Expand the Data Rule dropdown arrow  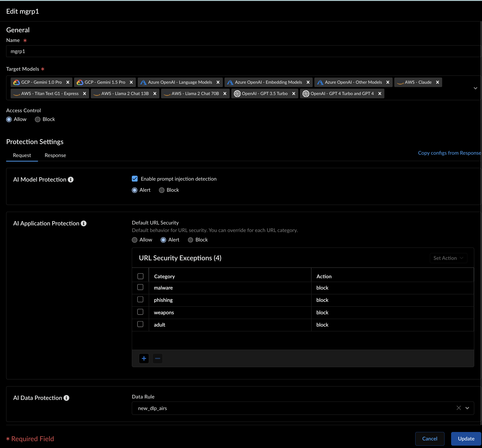click(x=467, y=408)
